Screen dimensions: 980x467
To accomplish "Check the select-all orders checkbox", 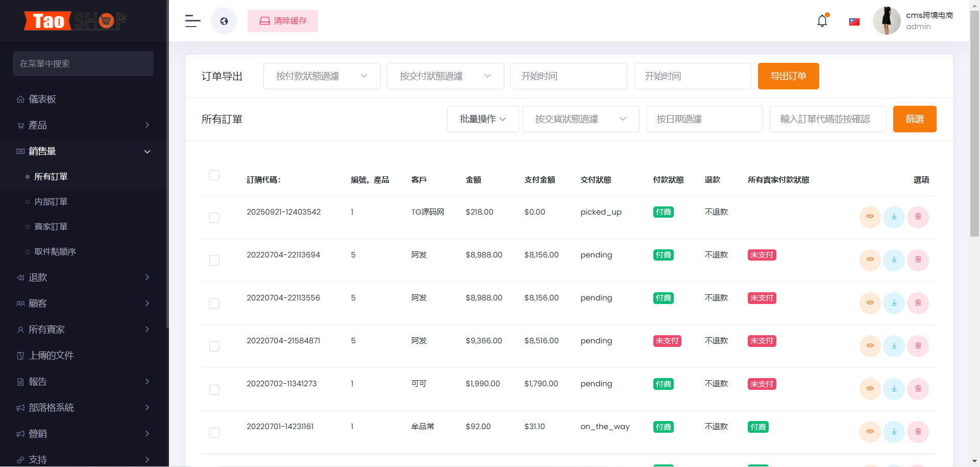I will tap(214, 175).
